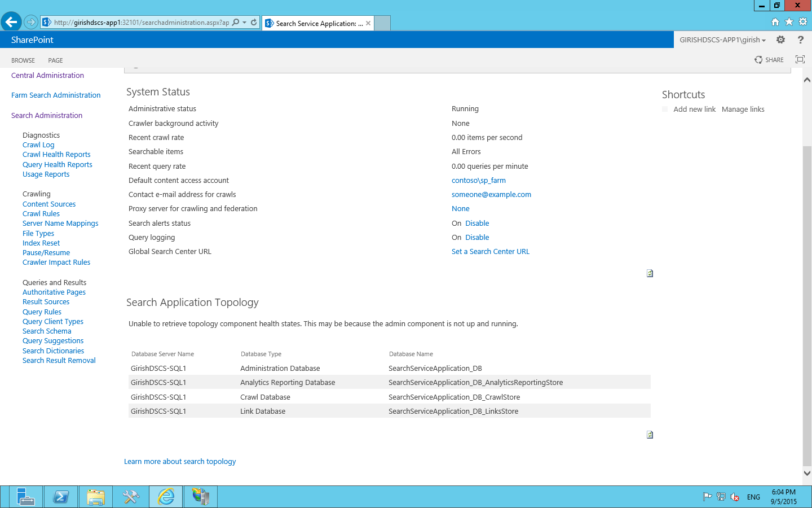Open Server Manager from taskbar

[x=26, y=497]
